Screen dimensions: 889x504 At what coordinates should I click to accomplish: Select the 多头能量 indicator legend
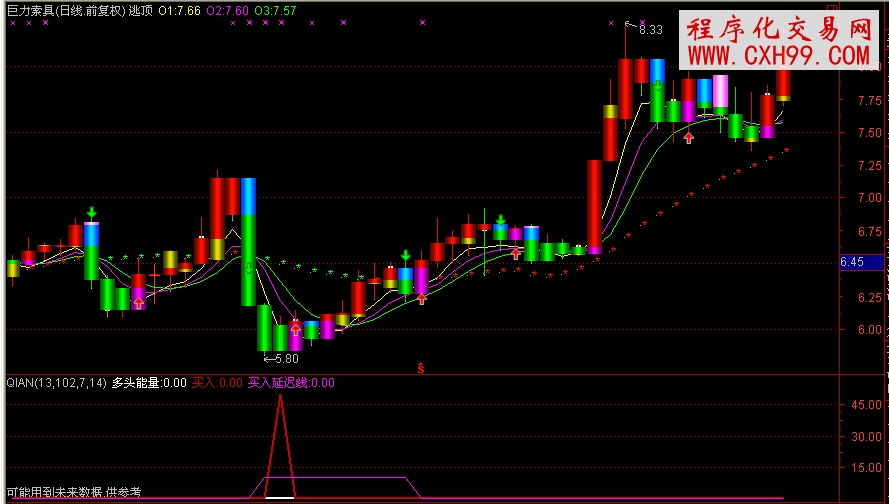click(148, 382)
